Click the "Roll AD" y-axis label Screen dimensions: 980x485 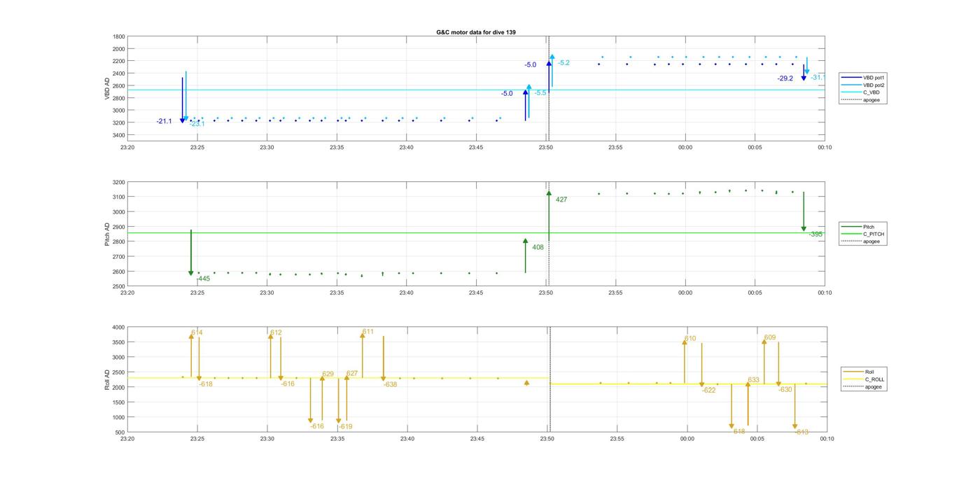tap(108, 379)
